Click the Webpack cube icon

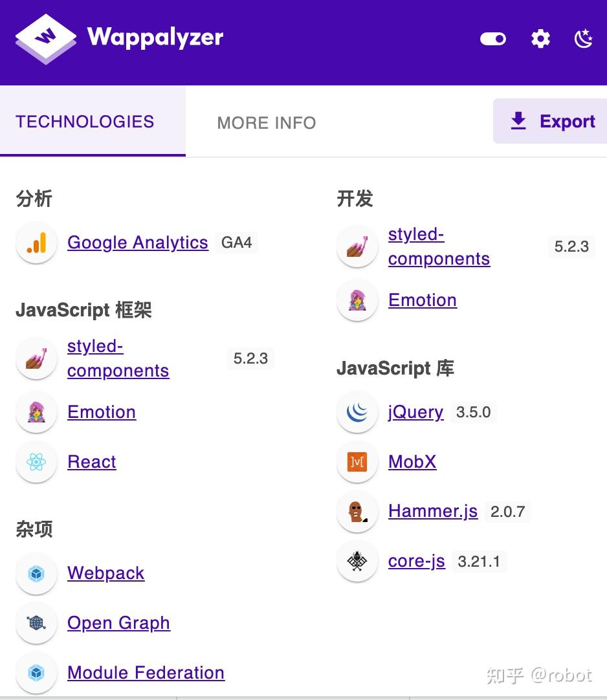pos(36,573)
